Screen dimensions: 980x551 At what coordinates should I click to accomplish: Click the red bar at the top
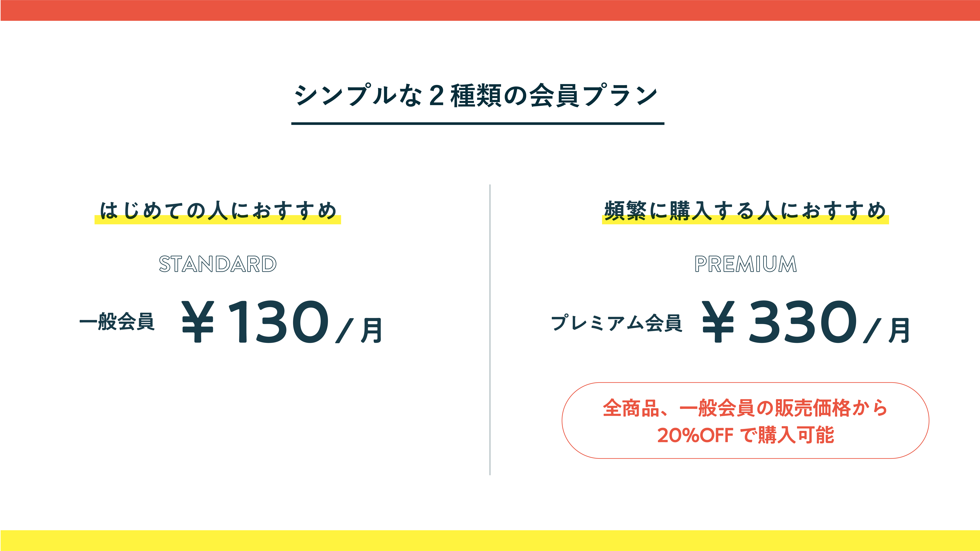click(x=490, y=10)
